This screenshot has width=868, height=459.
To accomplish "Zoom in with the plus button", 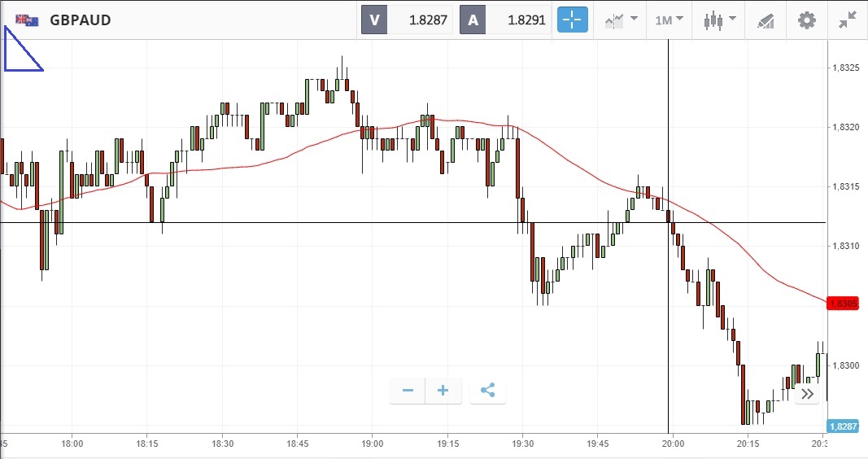I will pos(443,391).
